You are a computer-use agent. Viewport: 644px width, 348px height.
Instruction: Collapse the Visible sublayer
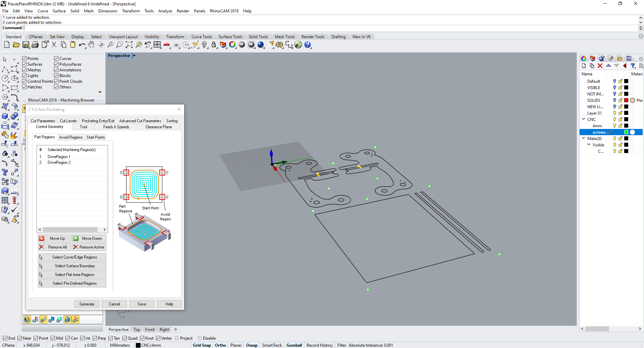(x=589, y=145)
